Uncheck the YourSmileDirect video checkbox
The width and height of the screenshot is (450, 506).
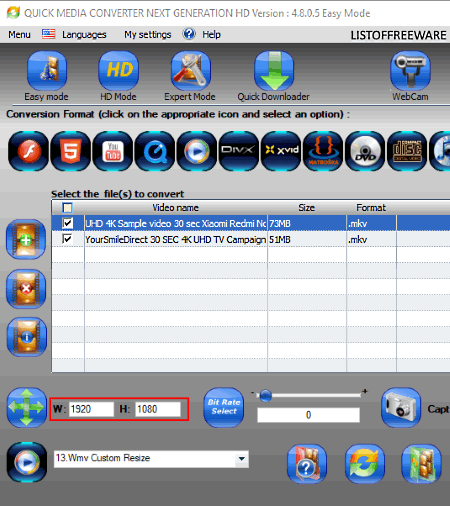tap(67, 239)
